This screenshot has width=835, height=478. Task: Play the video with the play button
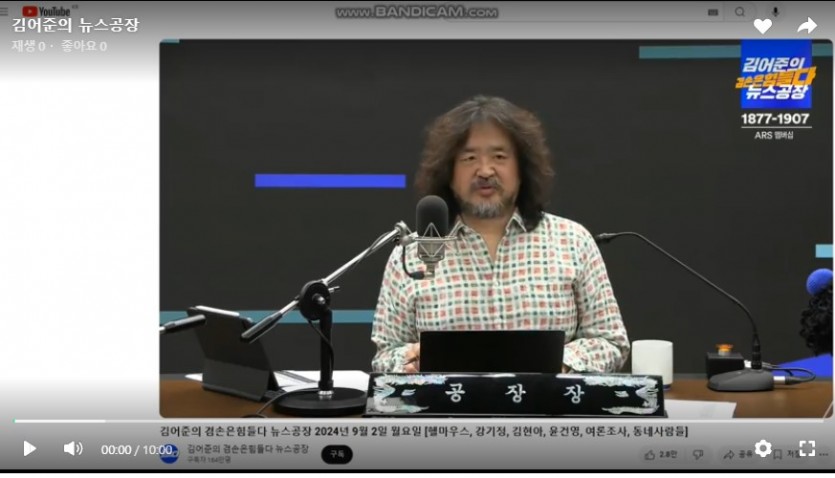(x=30, y=449)
